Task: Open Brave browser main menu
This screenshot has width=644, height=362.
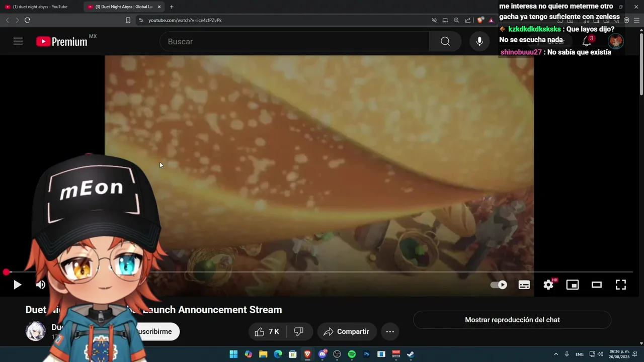Action: tap(637, 20)
